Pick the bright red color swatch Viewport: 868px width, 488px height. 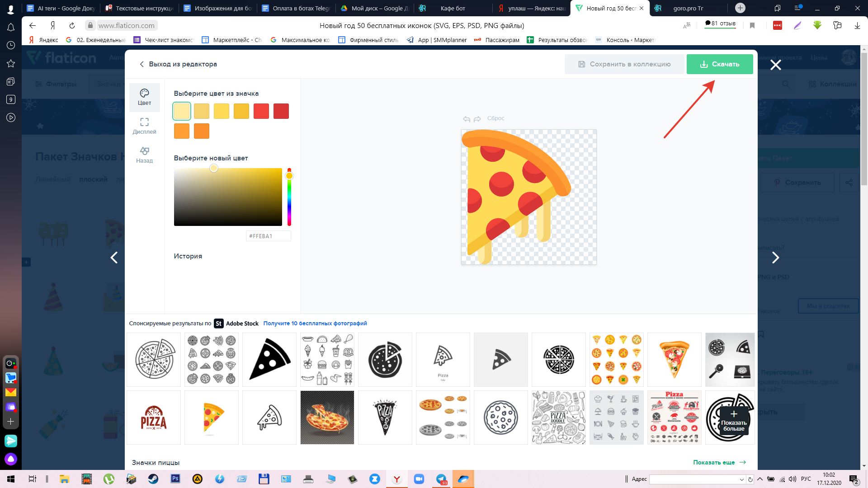point(261,111)
